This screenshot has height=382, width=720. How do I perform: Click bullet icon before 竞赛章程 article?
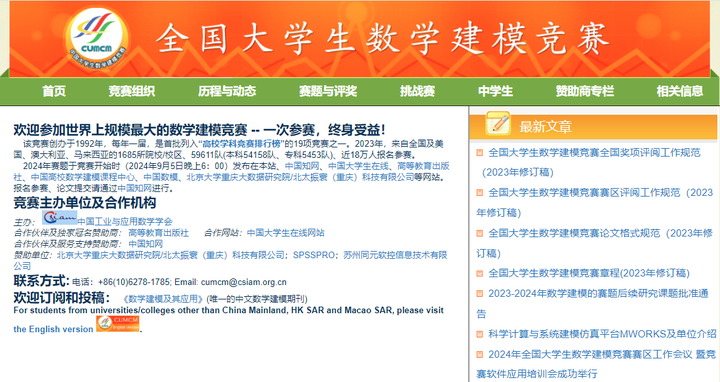point(480,273)
